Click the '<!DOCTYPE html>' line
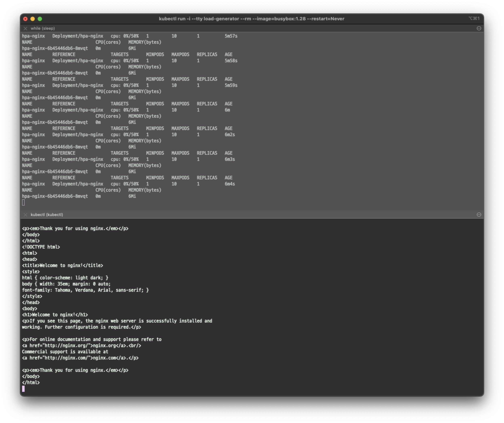Screen dimensions: 504x423 pyautogui.click(x=41, y=247)
